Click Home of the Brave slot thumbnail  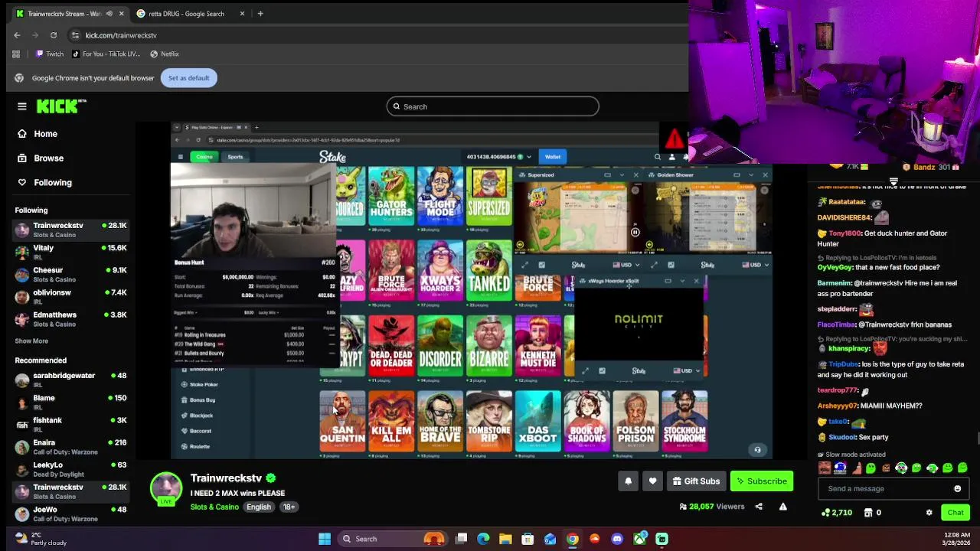[440, 422]
